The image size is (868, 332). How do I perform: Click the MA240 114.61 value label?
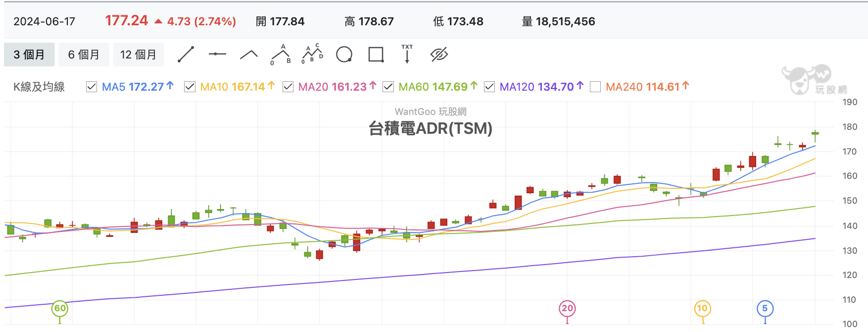click(647, 87)
